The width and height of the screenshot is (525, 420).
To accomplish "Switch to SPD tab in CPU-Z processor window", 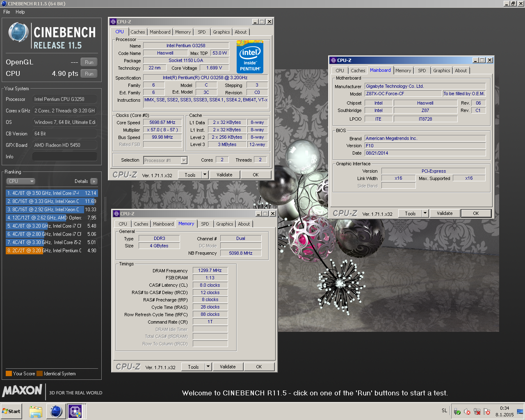I will (202, 32).
